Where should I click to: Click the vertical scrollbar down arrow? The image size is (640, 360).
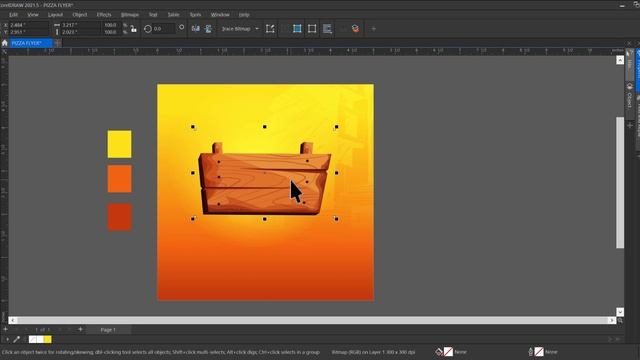tap(620, 312)
